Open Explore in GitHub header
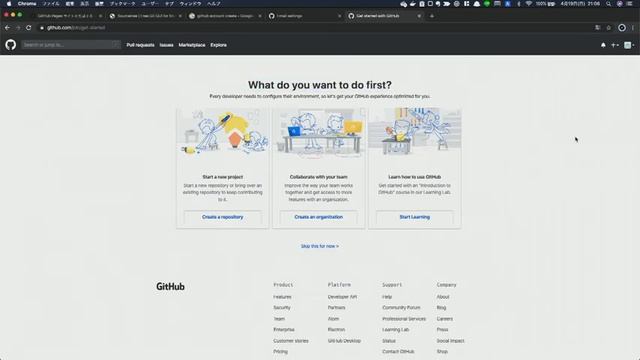This screenshot has height=360, width=640. point(218,45)
